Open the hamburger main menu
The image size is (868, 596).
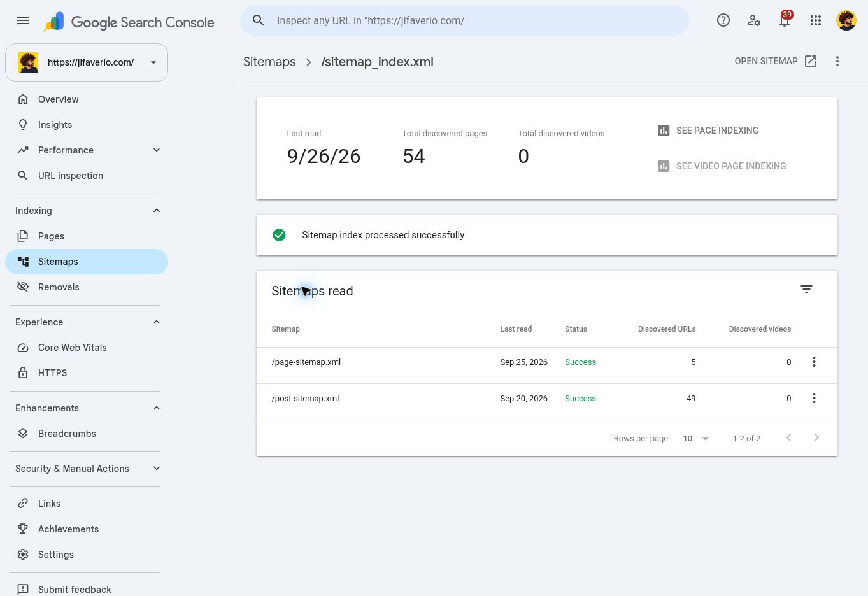click(23, 20)
